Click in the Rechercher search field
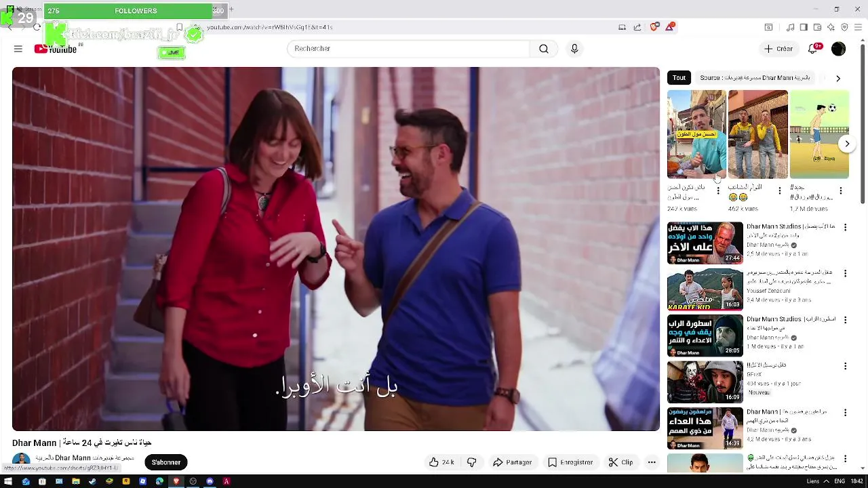 click(408, 49)
